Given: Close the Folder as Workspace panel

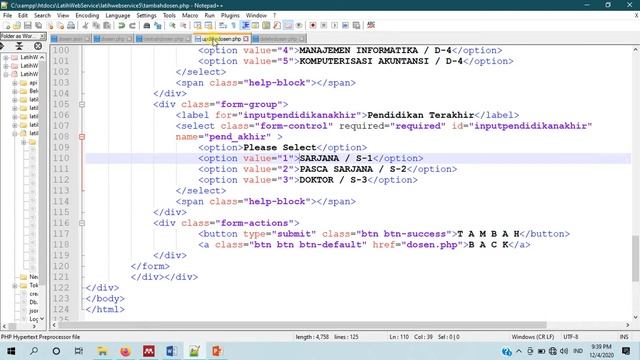Looking at the screenshot, I should pos(42,36).
